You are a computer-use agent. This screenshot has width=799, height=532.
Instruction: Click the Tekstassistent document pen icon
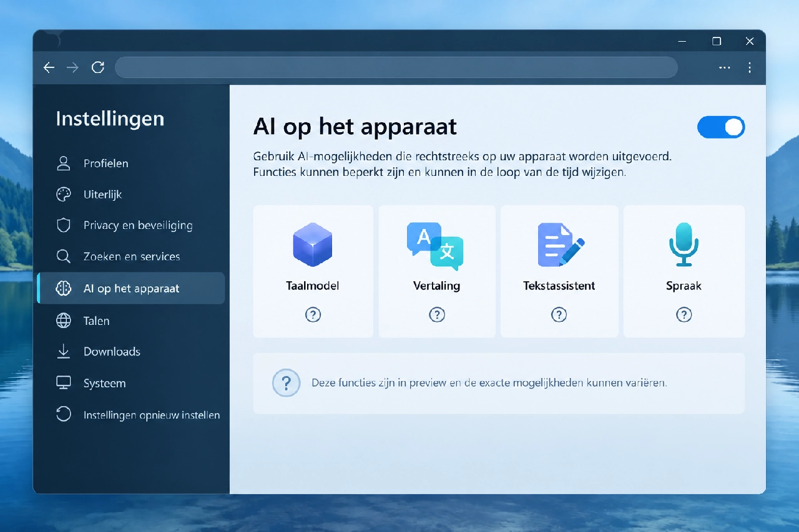point(561,245)
